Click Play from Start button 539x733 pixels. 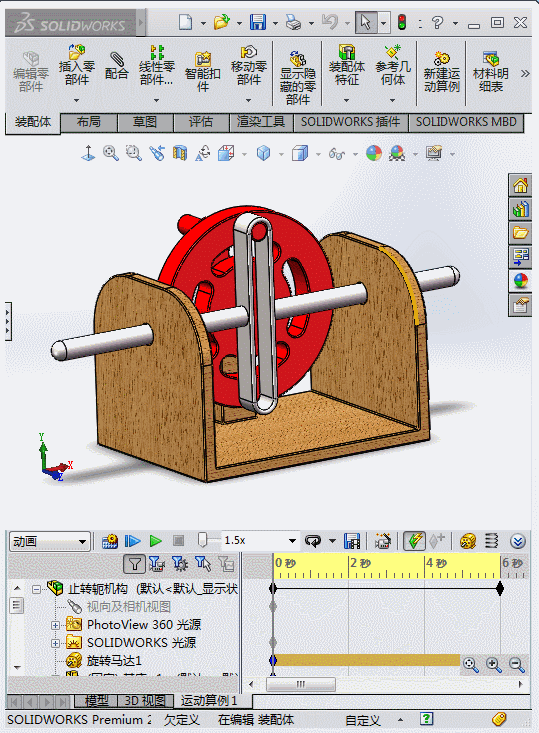click(x=133, y=541)
